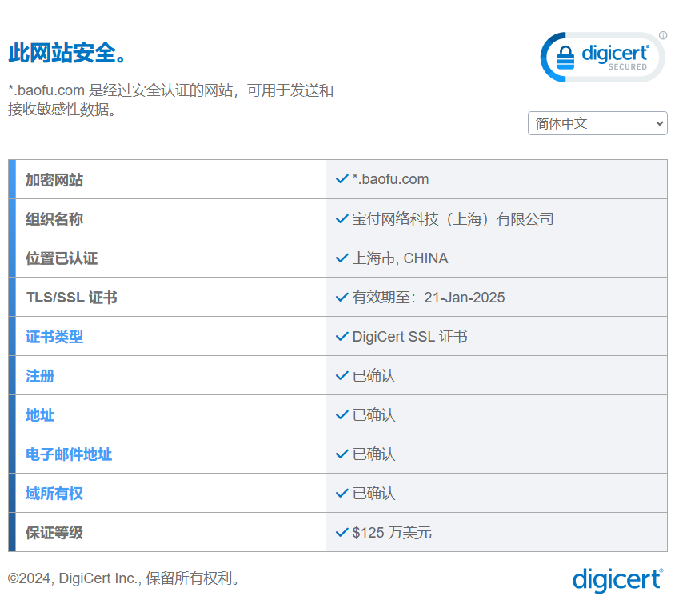Click the 已确认 text in 域所有权 row

point(373,494)
